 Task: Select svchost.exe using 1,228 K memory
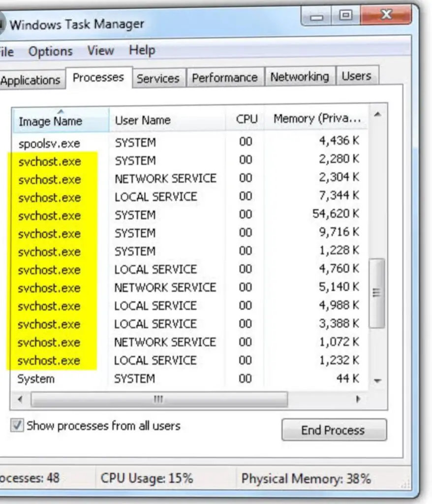189,251
